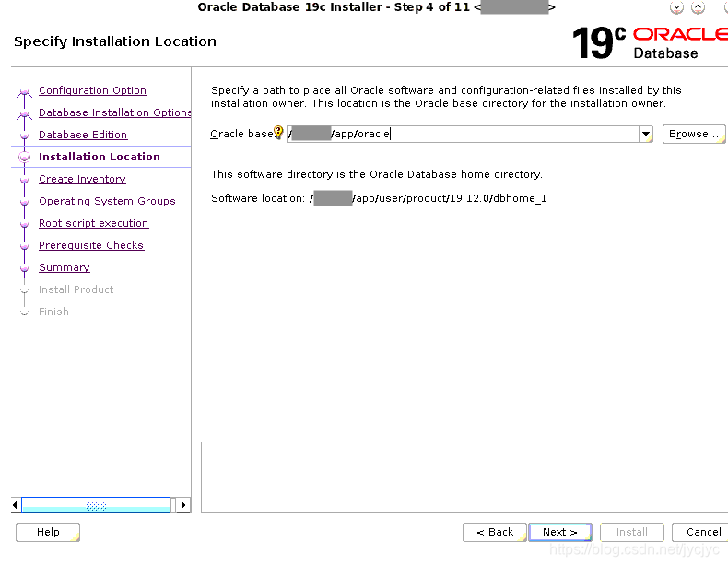Open Operating System Groups step

(x=107, y=201)
